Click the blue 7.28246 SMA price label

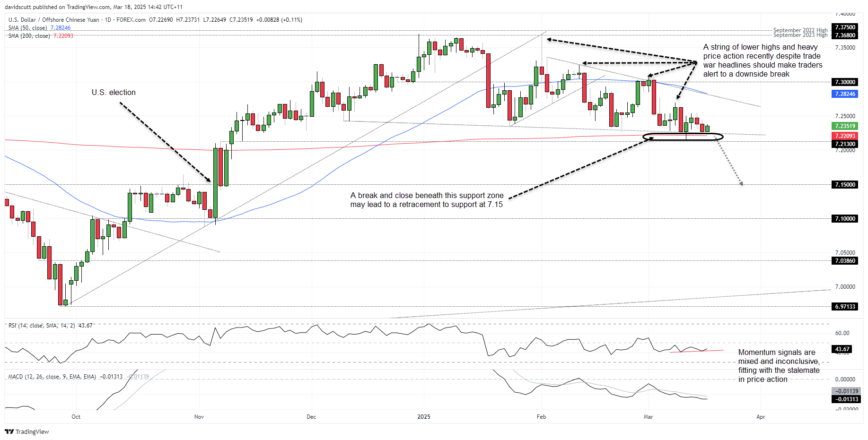tap(845, 94)
